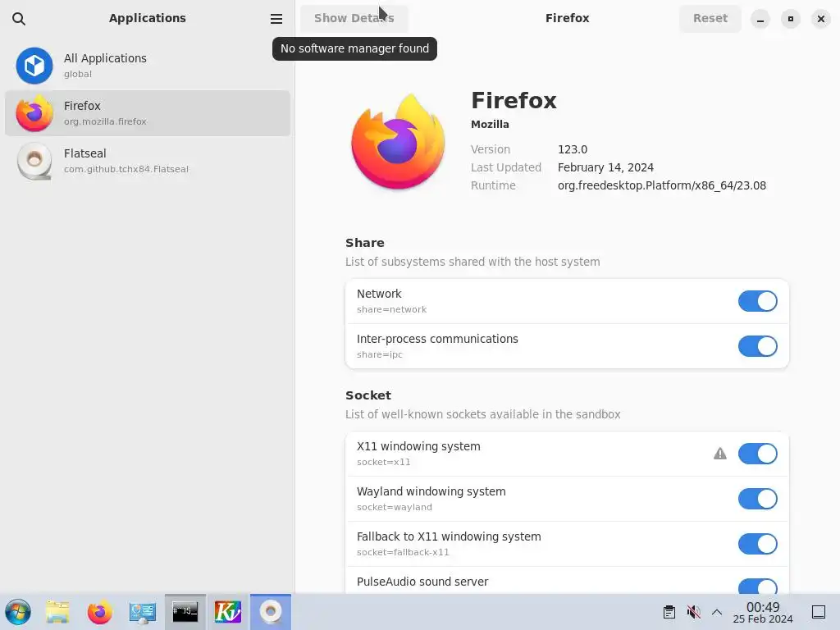Click the version value 123.0
The width and height of the screenshot is (840, 630).
tap(573, 149)
